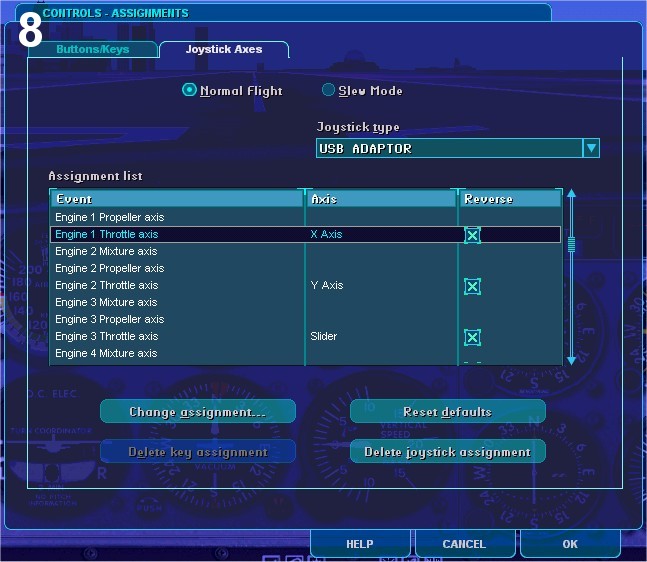The height and width of the screenshot is (562, 647).
Task: Uncheck Reverse for Engine 2 Throttle axis
Action: [472, 286]
